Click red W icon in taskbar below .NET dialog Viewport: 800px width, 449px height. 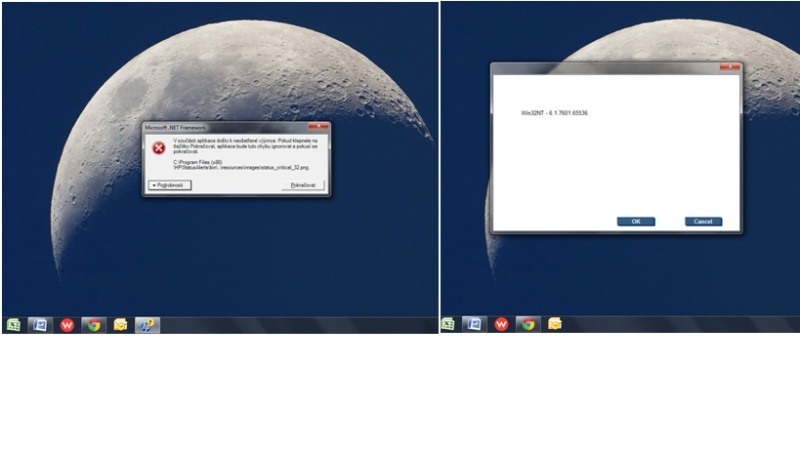67,324
